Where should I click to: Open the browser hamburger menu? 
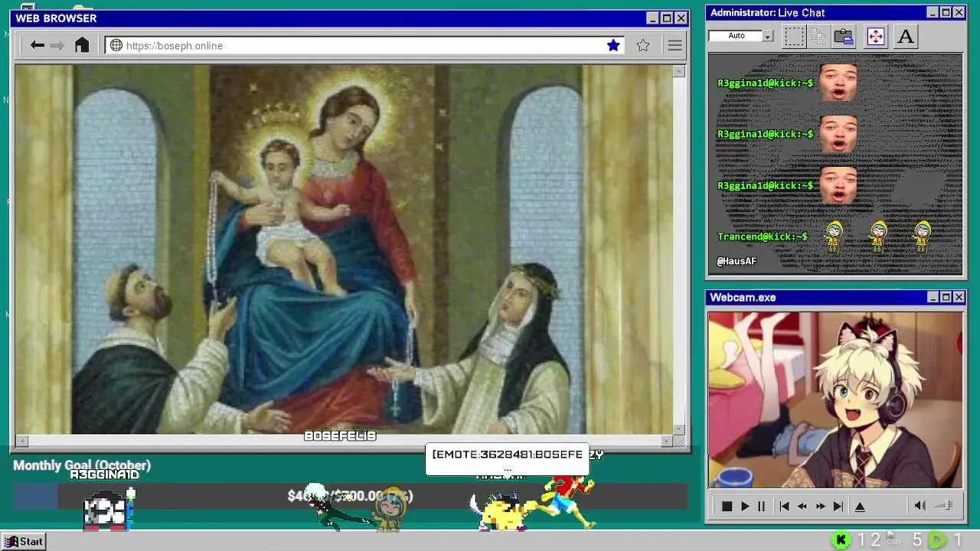675,45
